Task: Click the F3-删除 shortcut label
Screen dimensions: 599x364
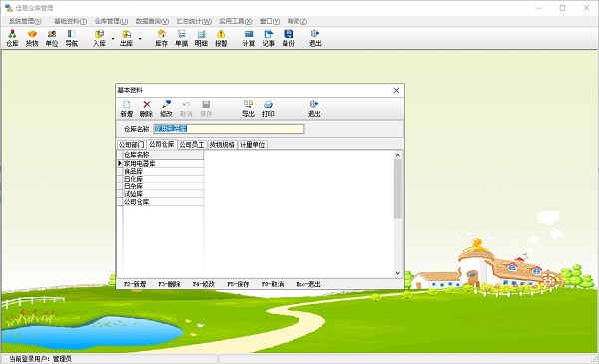Action: coord(170,284)
